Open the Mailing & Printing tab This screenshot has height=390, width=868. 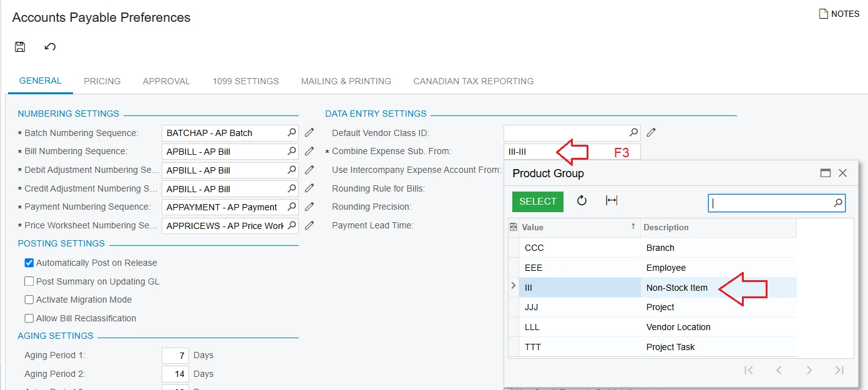pos(346,81)
